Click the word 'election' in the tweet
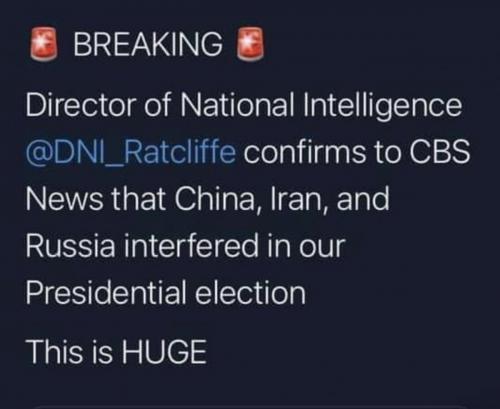The width and height of the screenshot is (500, 409). (250, 293)
